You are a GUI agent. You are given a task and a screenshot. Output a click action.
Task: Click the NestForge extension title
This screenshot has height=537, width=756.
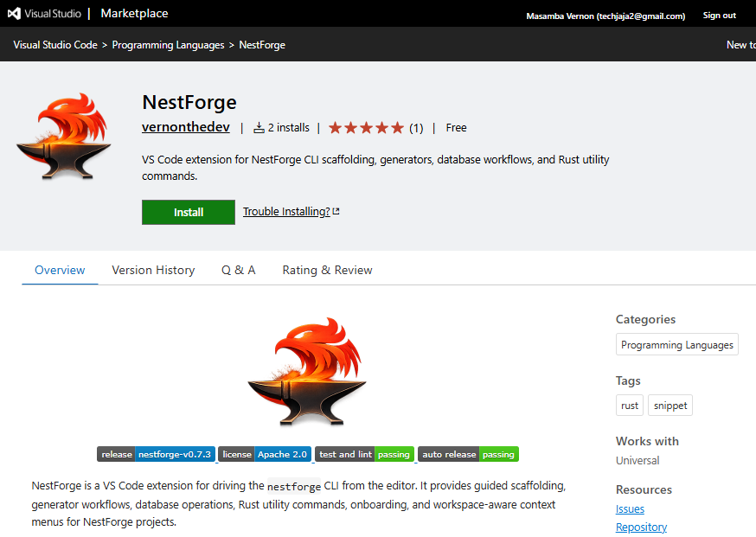189,102
